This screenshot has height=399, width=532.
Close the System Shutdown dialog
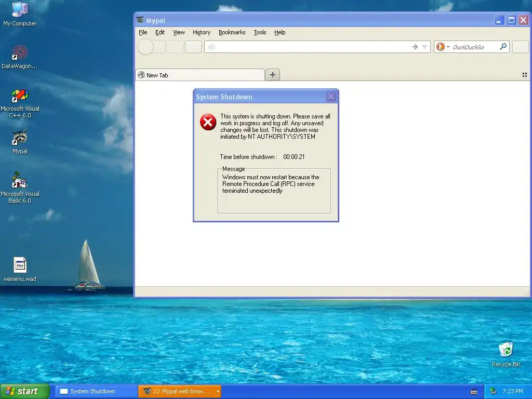331,97
